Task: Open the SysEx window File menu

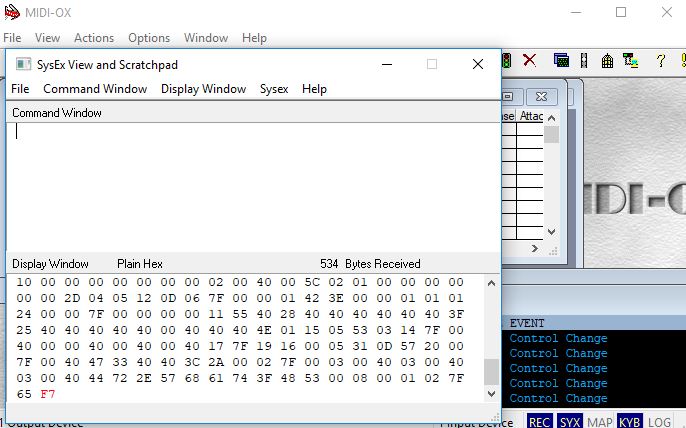Action: (20, 89)
